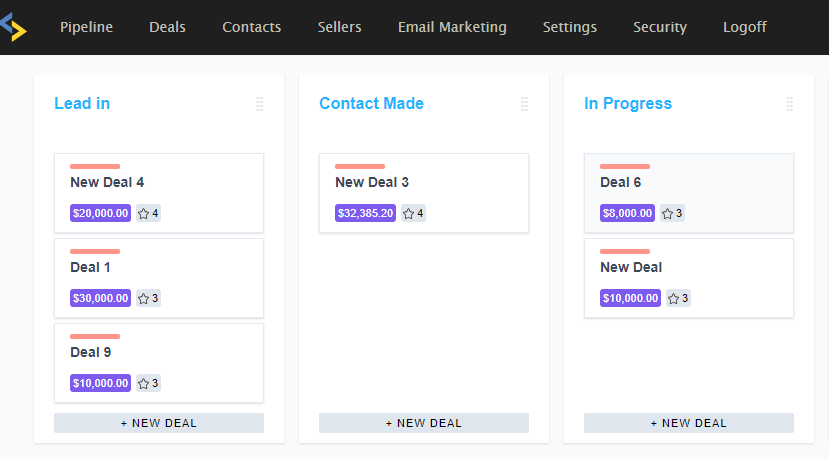
Task: Open Email Marketing from the navbar
Action: [x=452, y=27]
